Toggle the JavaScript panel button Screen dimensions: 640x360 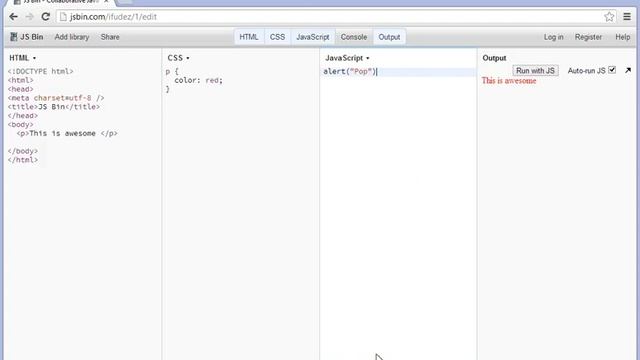pos(313,37)
